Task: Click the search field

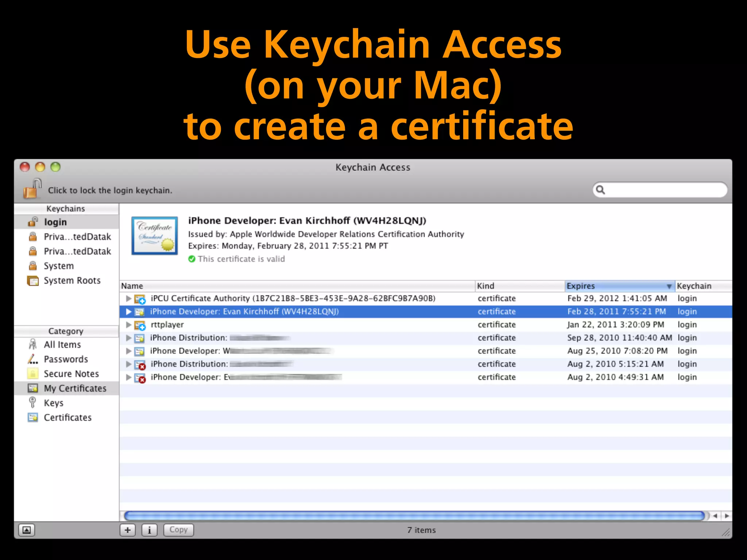Action: coord(660,190)
